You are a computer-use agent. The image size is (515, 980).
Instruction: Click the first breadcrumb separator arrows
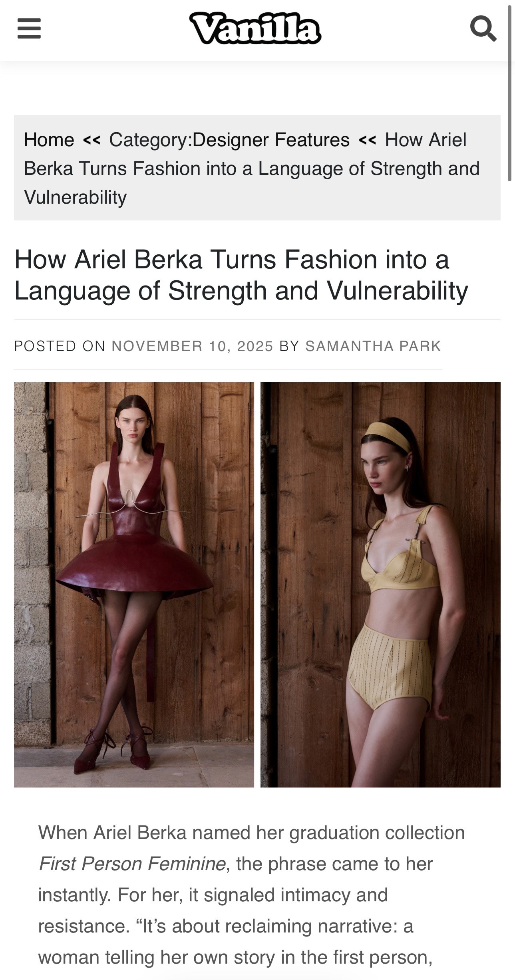click(x=92, y=140)
